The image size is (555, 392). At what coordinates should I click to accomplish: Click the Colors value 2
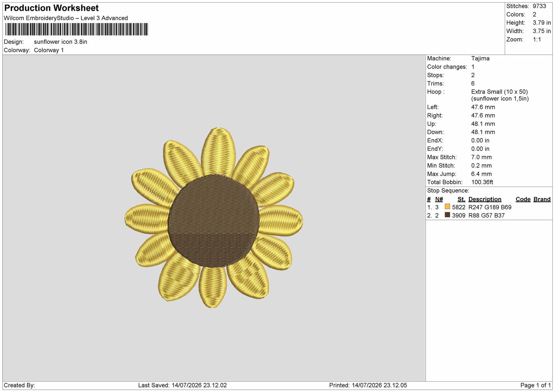(534, 15)
